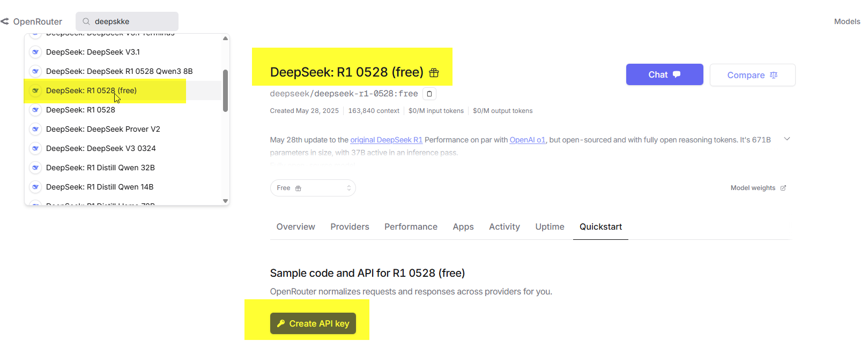Click the search field containing deepskke
Viewport: 868px width, 348px height.
127,21
